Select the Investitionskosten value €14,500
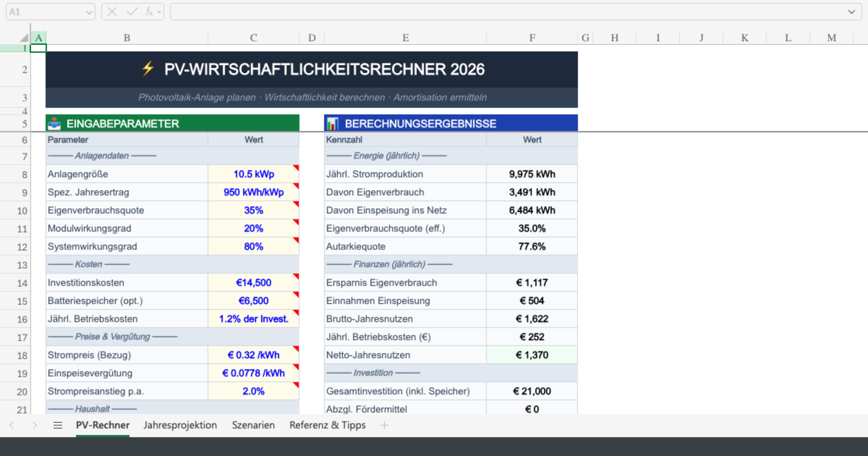Screen dimensions: 868x456 254,283
